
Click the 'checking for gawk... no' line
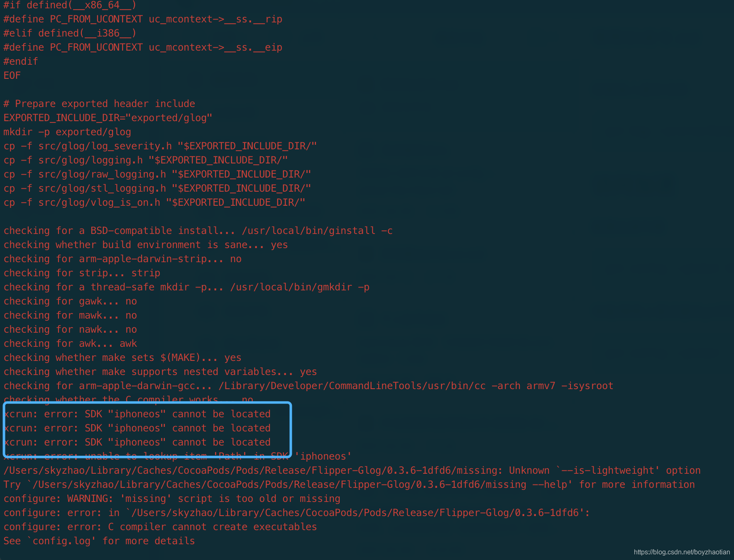point(70,301)
